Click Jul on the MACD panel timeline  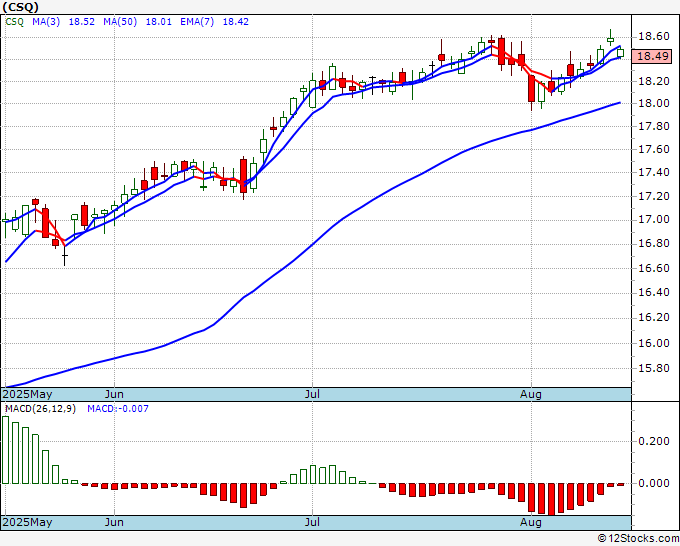(312, 522)
